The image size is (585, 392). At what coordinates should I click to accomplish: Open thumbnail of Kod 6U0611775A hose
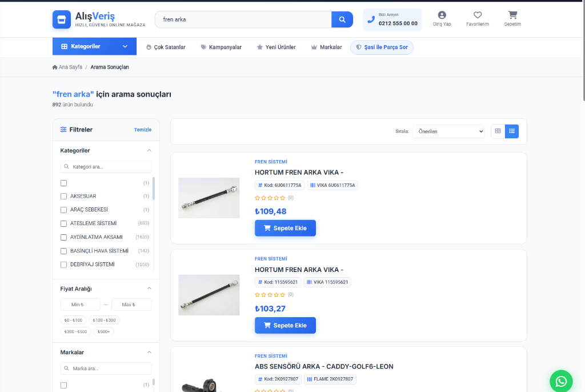[x=209, y=198]
